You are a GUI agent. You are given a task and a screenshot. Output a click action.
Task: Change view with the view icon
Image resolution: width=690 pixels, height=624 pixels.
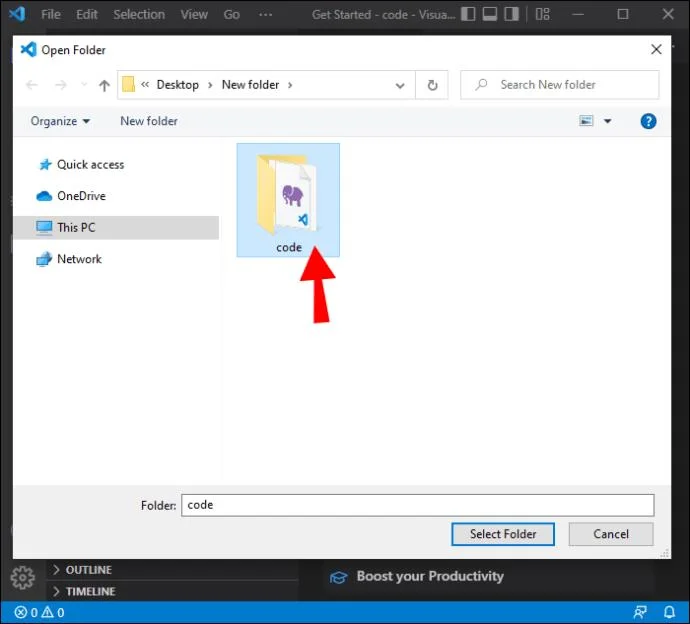(586, 121)
